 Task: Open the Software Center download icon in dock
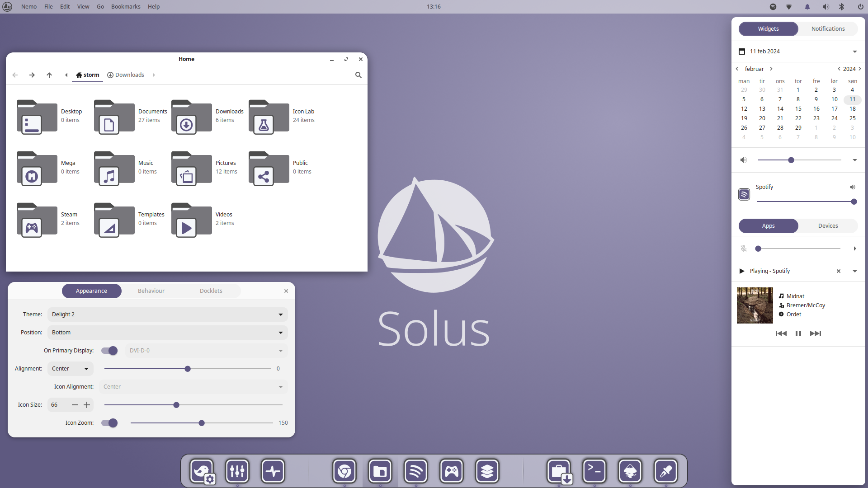tap(559, 471)
